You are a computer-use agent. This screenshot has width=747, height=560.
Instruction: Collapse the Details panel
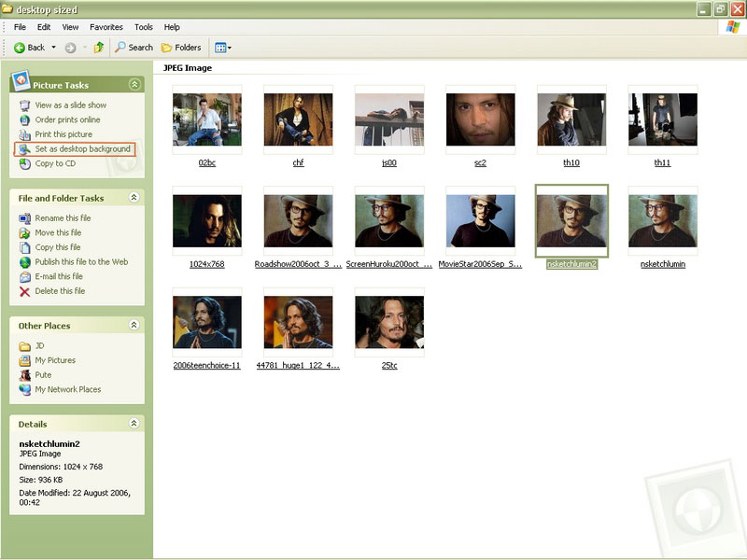[134, 425]
